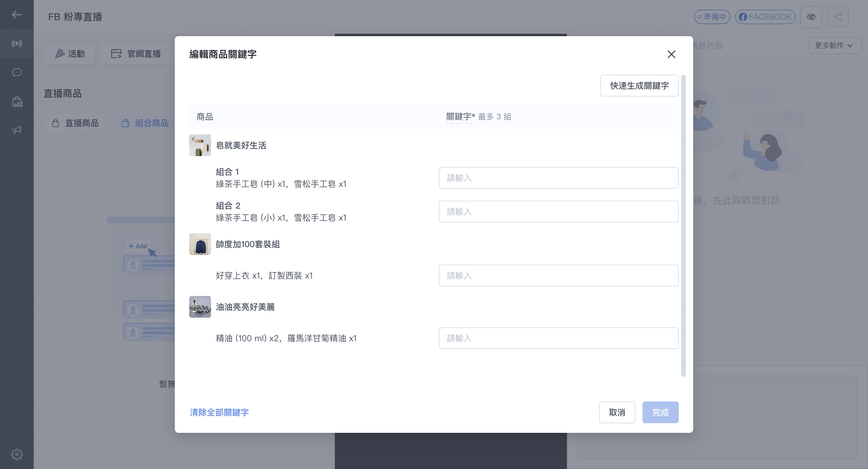
Task: Open the live broadcast sidebar icon
Action: pos(17,43)
